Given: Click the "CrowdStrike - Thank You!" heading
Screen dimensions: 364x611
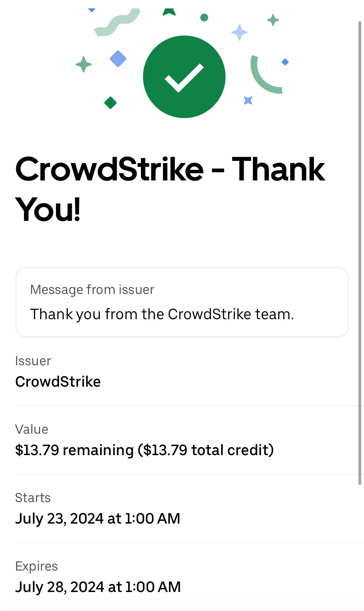Looking at the screenshot, I should tap(170, 188).
